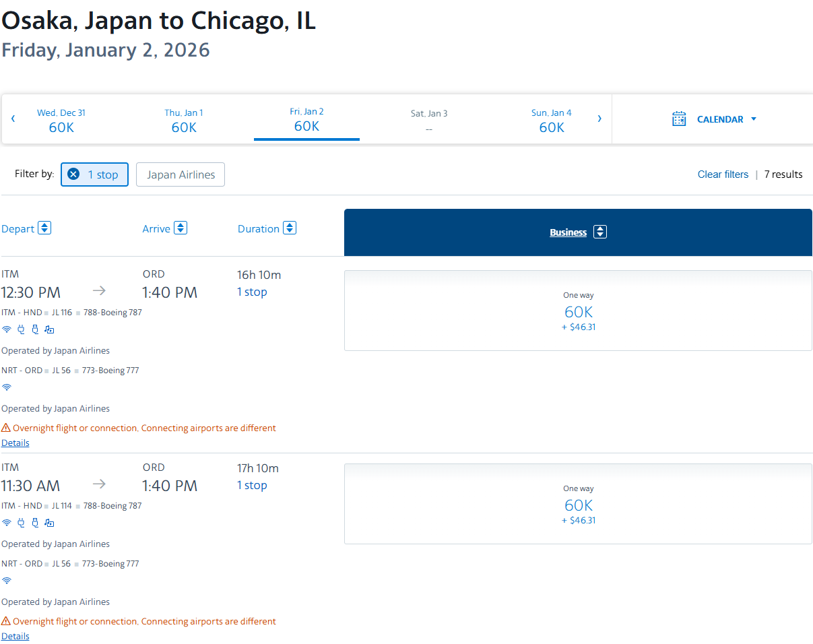
Task: Click power outlet icon on JL 114 segment
Action: (21, 523)
